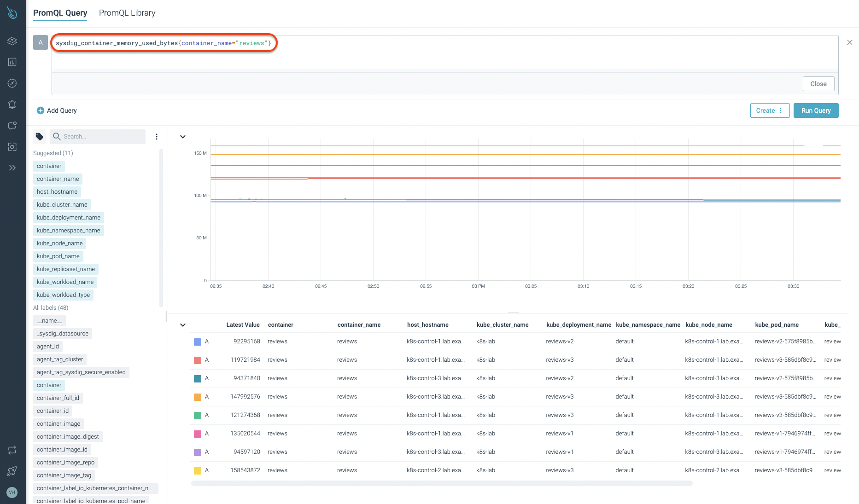Click the Sysdig logo at top left
Viewport: 859px width, 504px height.
(x=12, y=12)
